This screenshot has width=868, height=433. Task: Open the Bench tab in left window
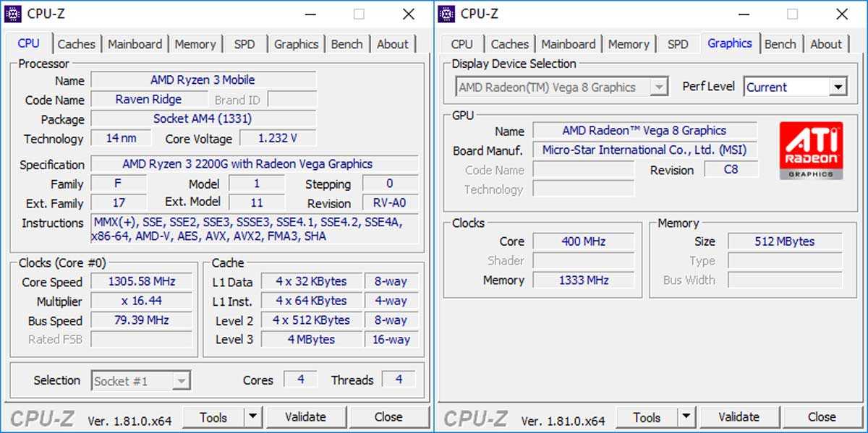(x=346, y=44)
